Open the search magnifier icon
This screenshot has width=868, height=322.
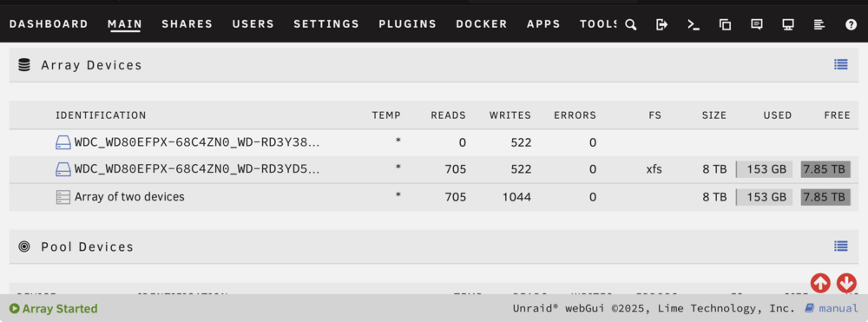[630, 24]
